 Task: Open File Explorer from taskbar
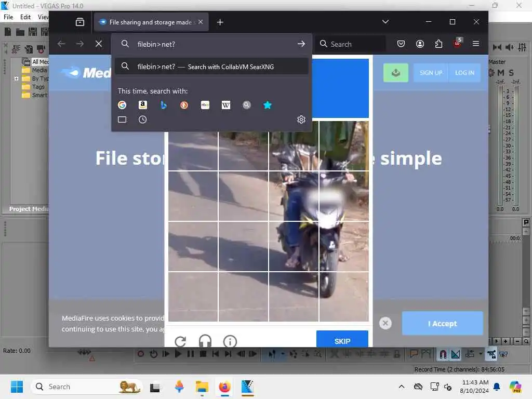202,387
